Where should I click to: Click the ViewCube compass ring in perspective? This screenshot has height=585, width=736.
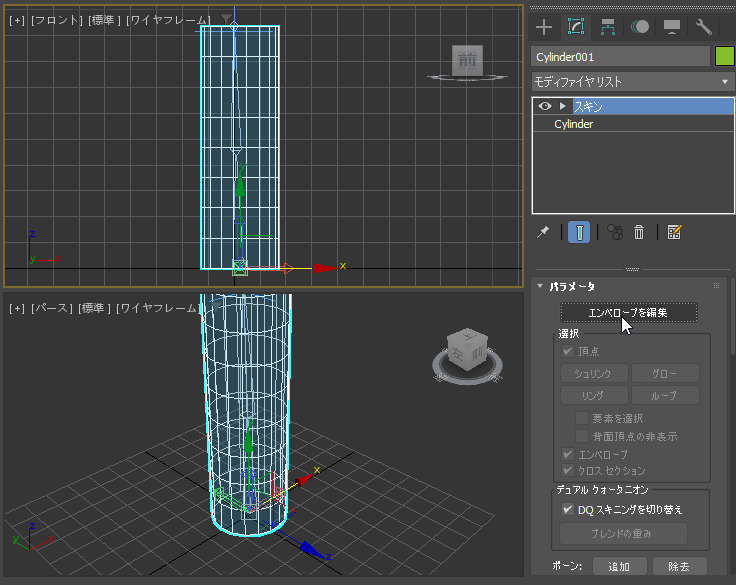[468, 377]
